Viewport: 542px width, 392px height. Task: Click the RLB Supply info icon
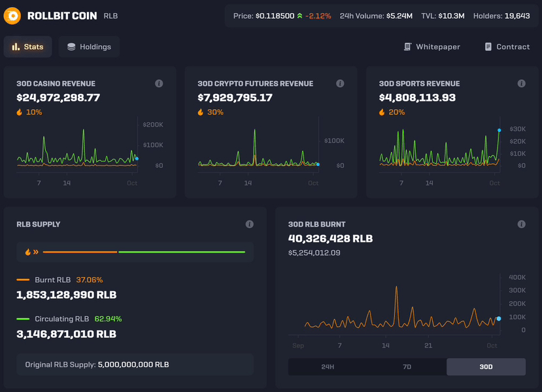point(249,224)
